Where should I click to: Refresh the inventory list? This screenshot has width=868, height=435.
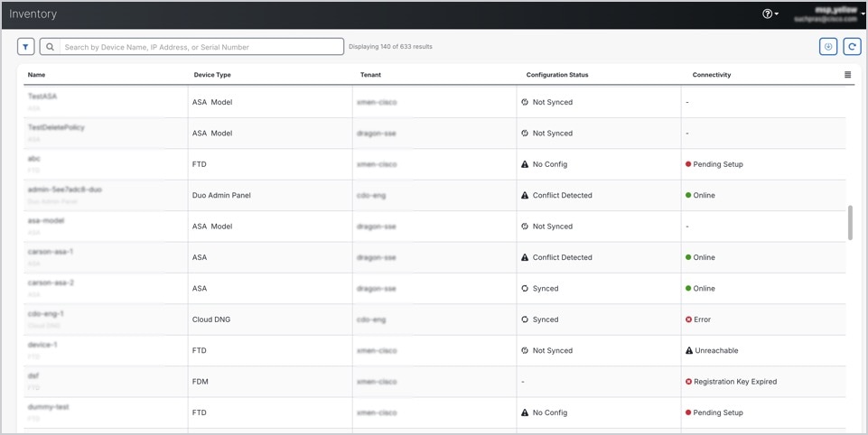pos(852,47)
